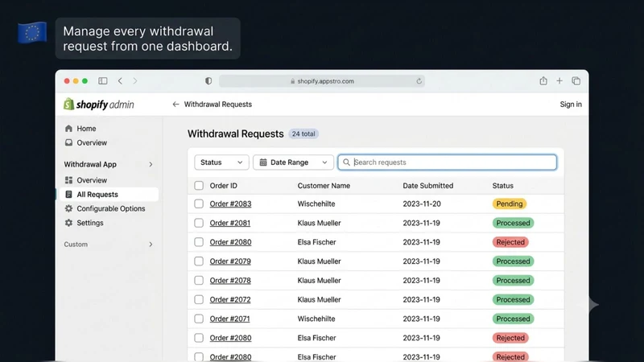The height and width of the screenshot is (362, 644).
Task: Show the tab overview icon
Action: click(576, 81)
